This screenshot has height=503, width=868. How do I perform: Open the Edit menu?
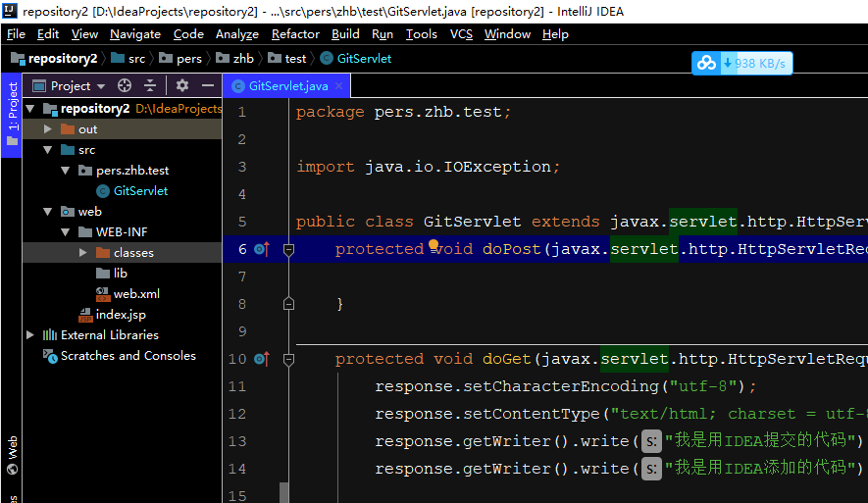[48, 34]
